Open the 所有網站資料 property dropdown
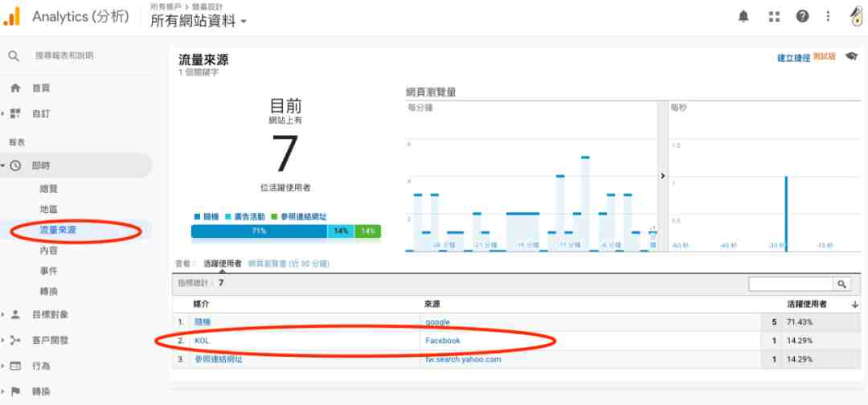Screen dimensions: 868x405 coord(199,21)
